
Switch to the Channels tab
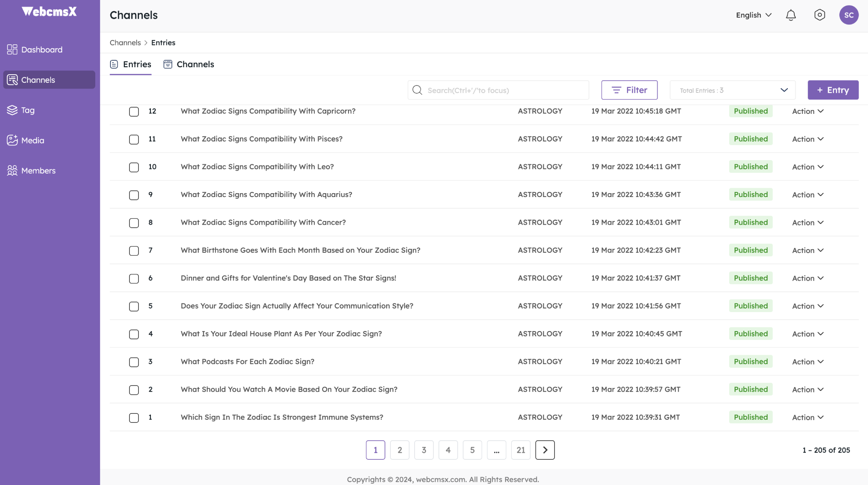[189, 65]
